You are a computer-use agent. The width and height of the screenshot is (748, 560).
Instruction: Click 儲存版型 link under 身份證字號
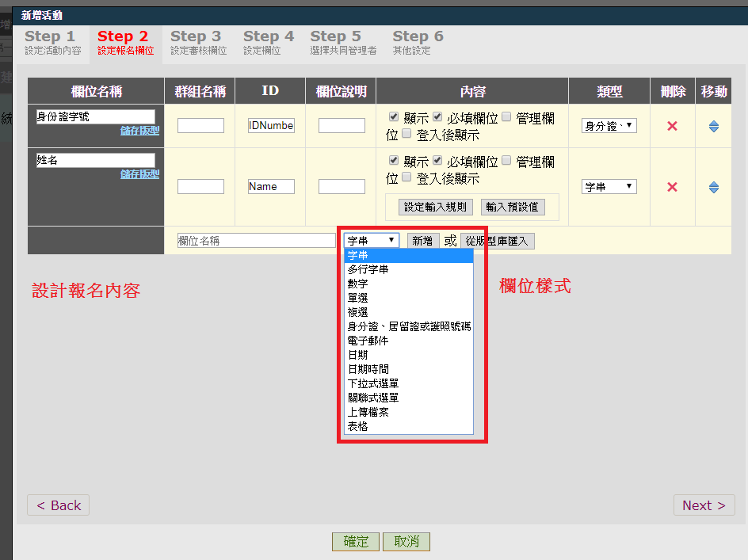(x=139, y=131)
